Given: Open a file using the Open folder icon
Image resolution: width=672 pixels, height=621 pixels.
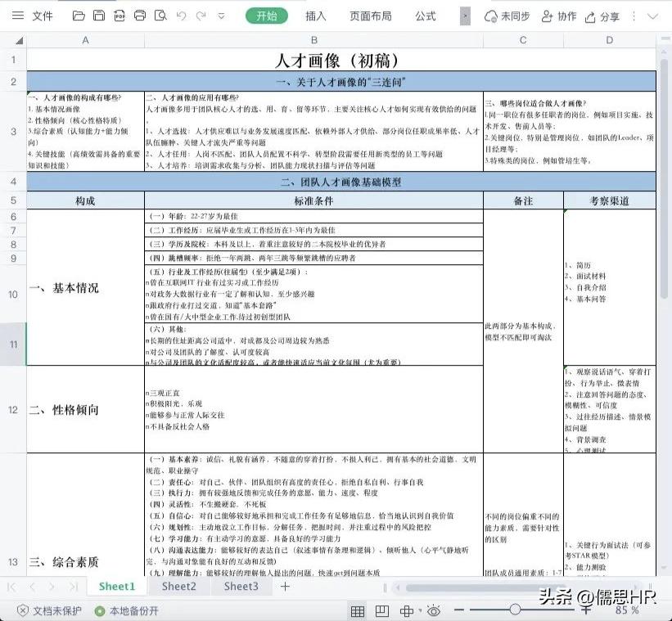Looking at the screenshot, I should 78,15.
